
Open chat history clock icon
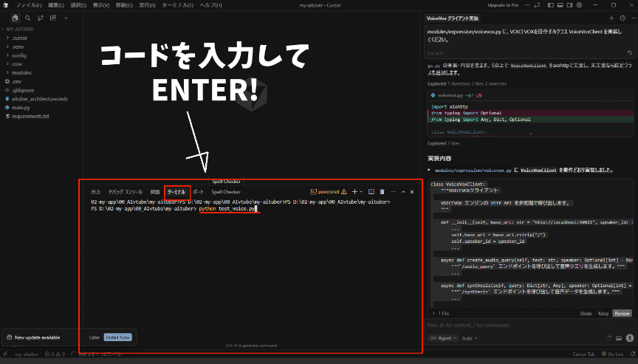(622, 18)
